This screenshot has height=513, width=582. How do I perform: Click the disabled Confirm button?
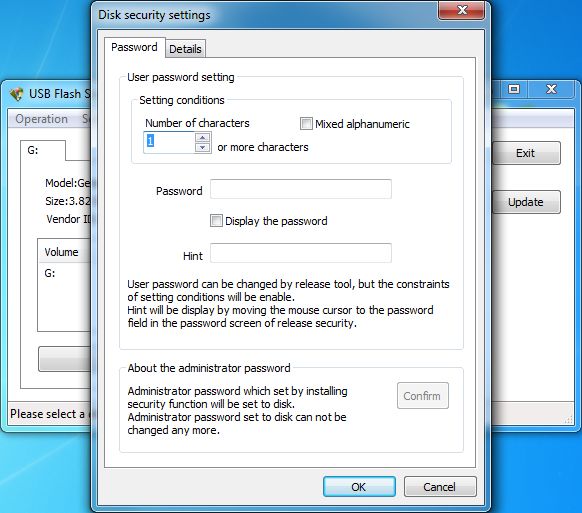point(422,396)
